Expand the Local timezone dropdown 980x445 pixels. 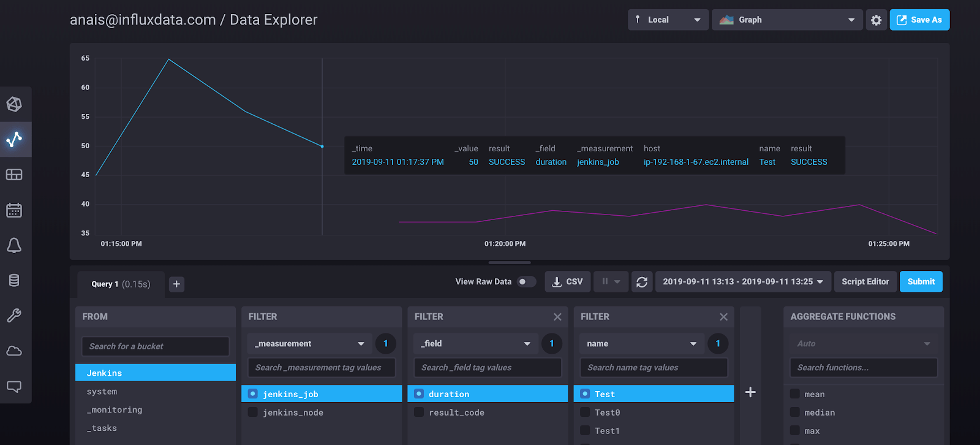[x=668, y=20]
